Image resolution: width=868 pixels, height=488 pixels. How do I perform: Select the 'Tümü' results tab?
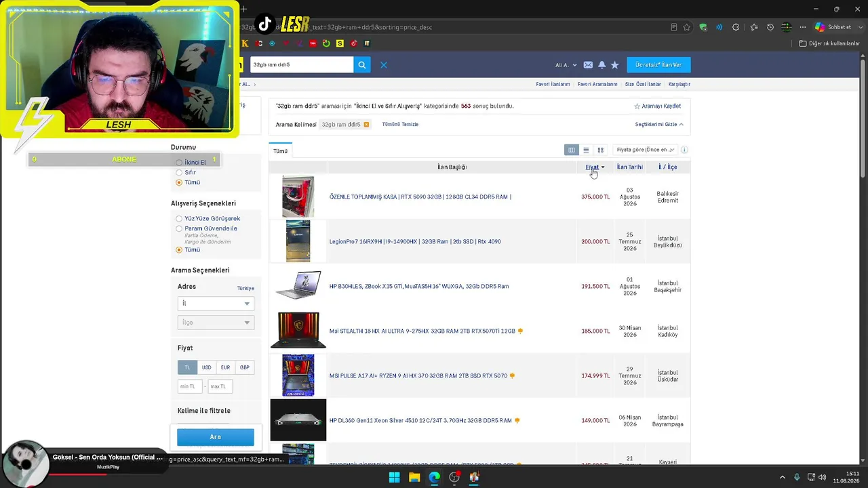(280, 151)
